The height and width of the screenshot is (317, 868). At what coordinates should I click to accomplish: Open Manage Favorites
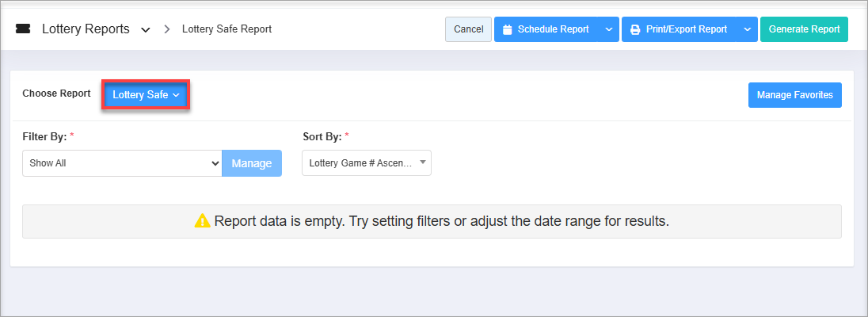794,95
